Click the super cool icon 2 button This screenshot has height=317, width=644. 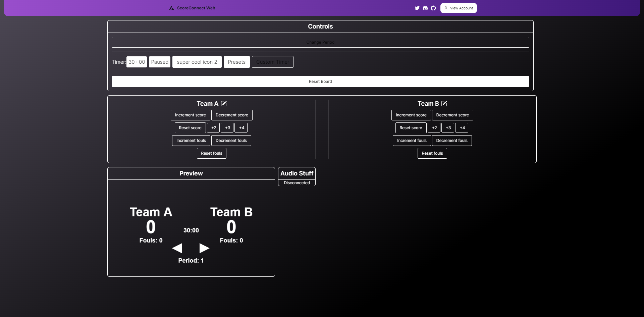(197, 62)
